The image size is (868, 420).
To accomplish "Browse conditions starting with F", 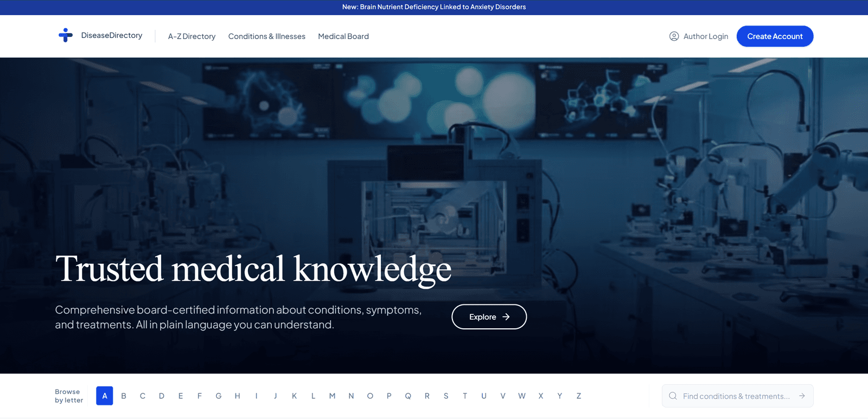I will click(200, 396).
